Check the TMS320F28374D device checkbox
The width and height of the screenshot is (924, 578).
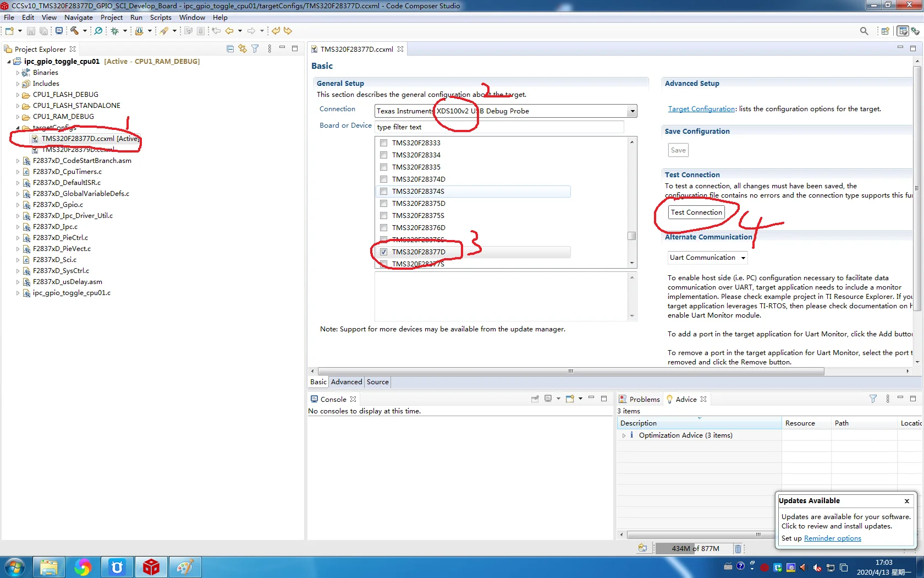(384, 179)
